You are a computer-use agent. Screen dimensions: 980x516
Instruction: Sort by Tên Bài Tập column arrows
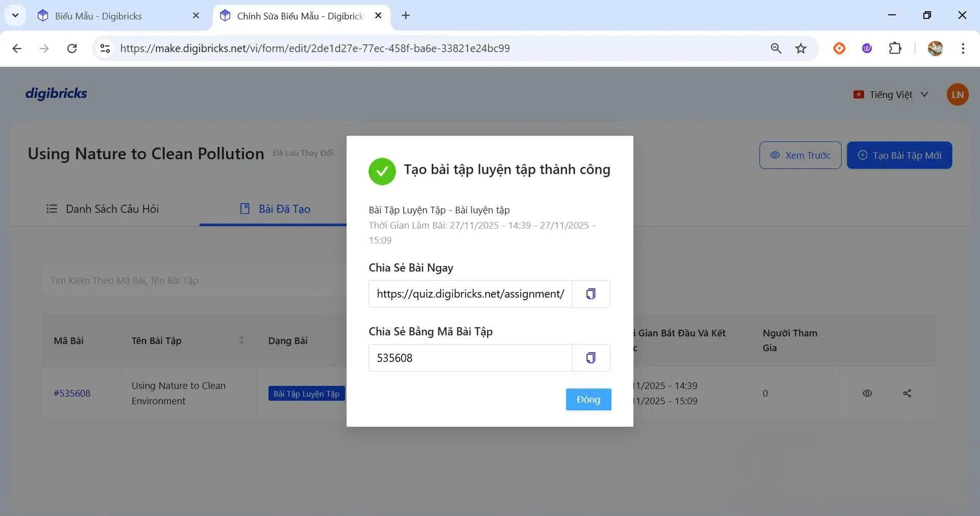click(x=241, y=340)
